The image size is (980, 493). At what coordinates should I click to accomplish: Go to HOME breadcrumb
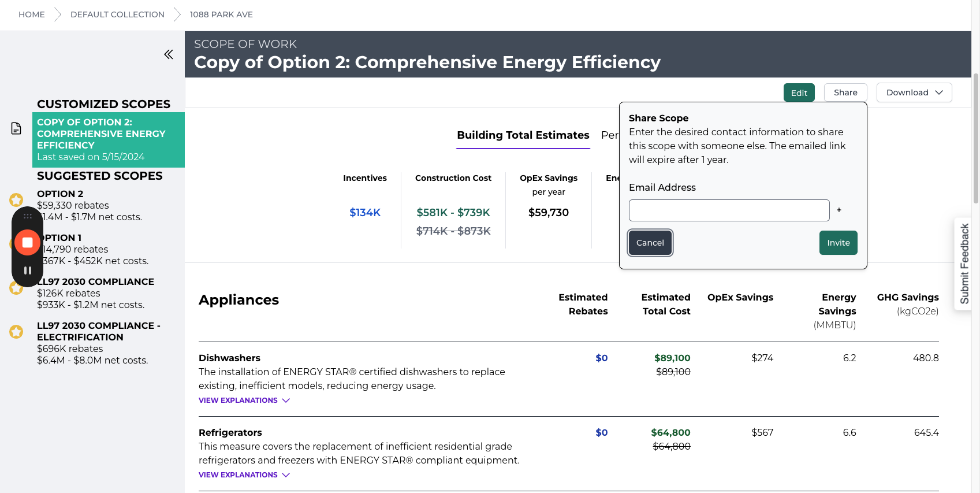click(x=32, y=14)
